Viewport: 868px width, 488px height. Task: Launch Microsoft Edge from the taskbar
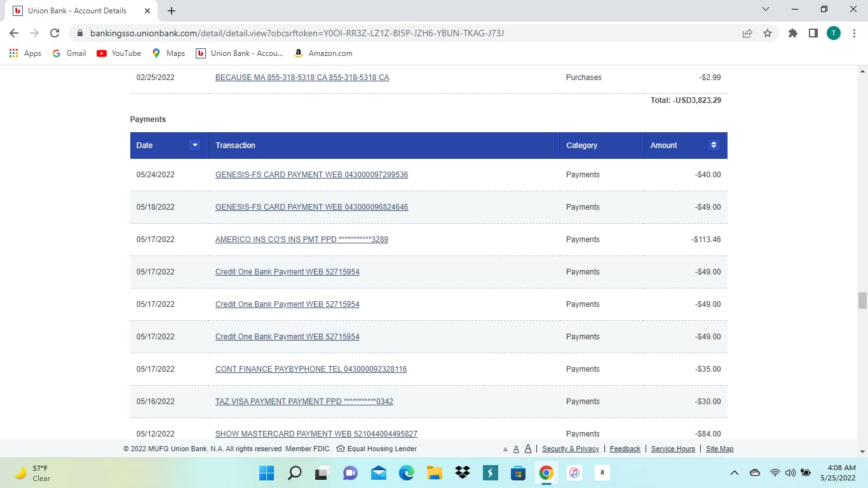tap(406, 473)
